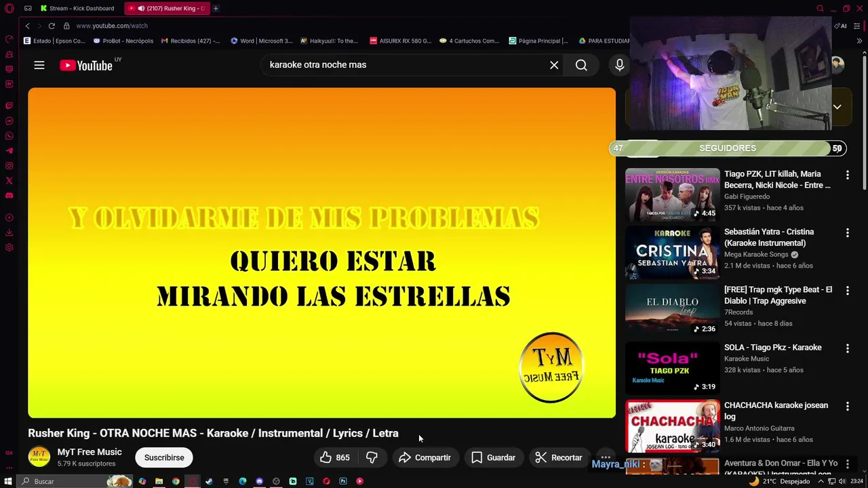Click the karaoke video player
The width and height of the screenshot is (868, 488).
(321, 253)
